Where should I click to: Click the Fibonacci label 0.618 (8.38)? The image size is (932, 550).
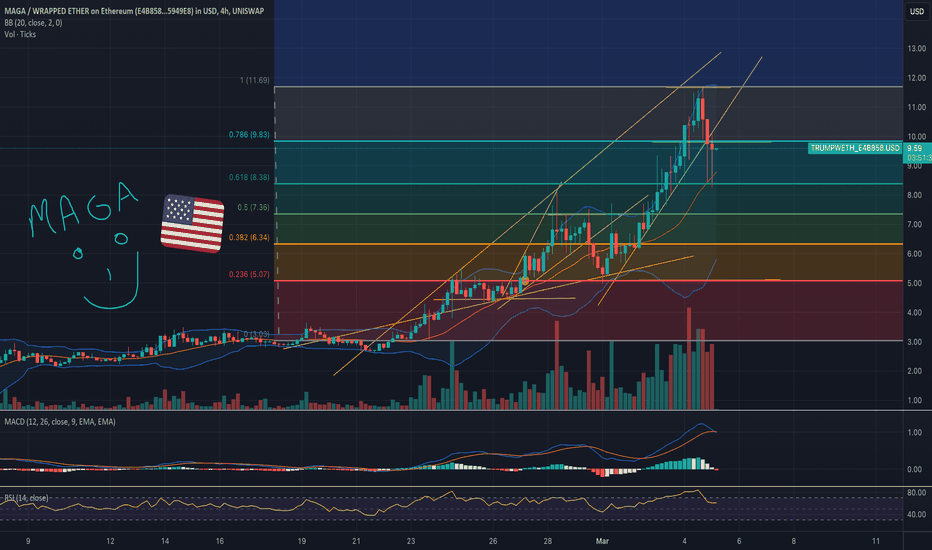249,177
